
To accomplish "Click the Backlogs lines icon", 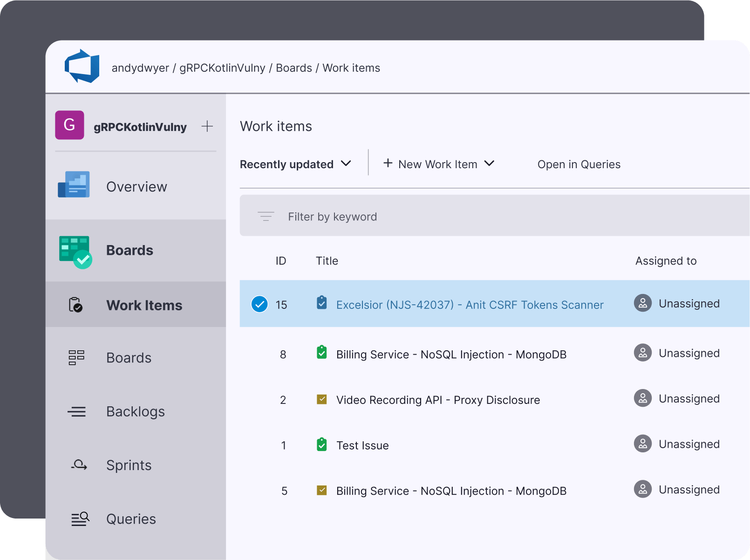I will 76,412.
